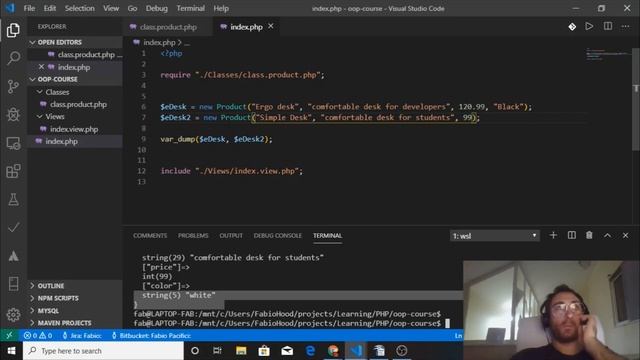Image resolution: width=640 pixels, height=360 pixels.
Task: Run the file with the play icon
Action: 589,27
